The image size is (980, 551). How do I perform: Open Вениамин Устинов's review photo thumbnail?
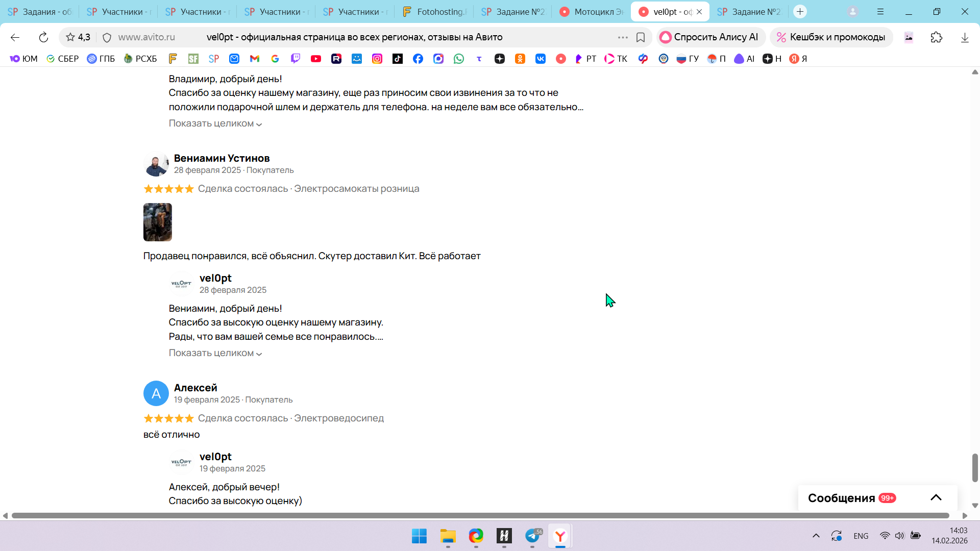[158, 222]
